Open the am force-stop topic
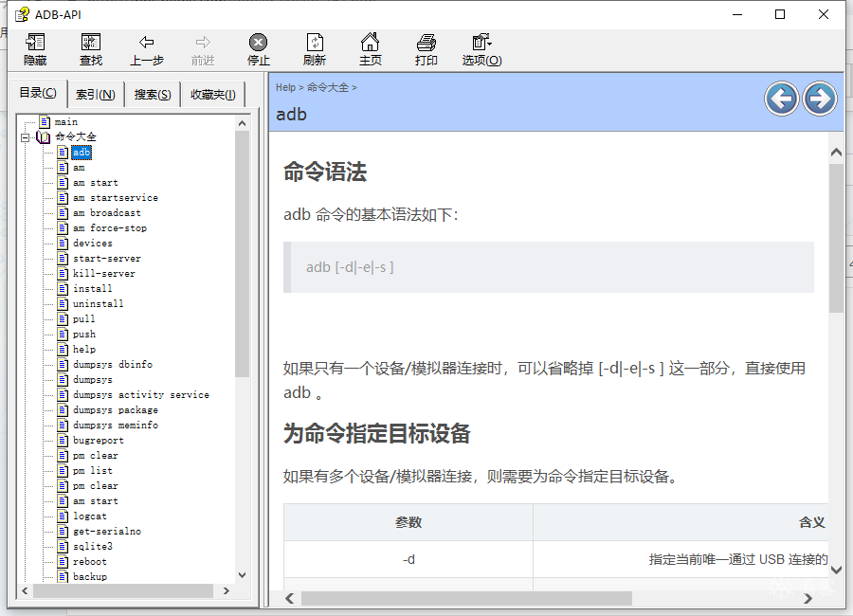853x616 pixels. point(110,228)
